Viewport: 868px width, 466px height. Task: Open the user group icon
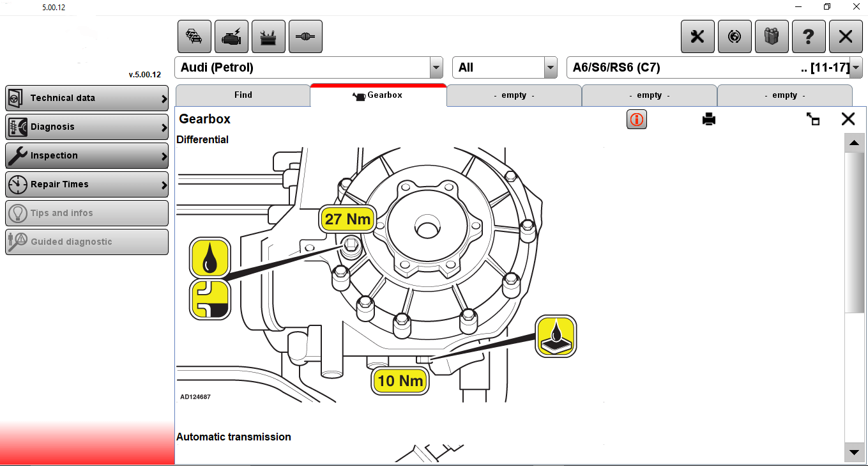(x=771, y=36)
